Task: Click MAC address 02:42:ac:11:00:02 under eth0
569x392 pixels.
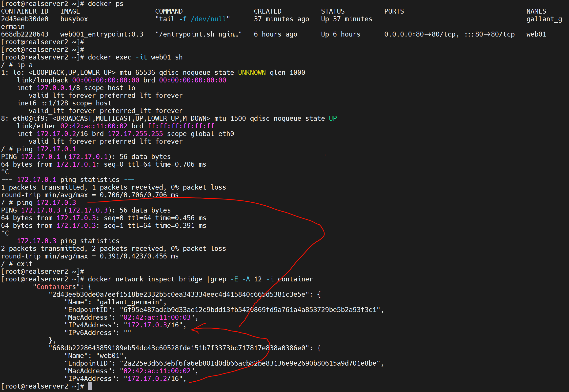Action: tap(94, 126)
